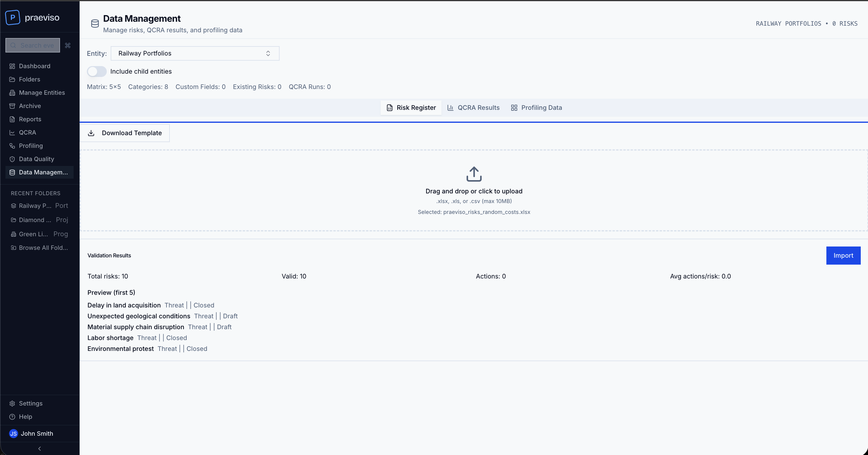Click the Download Template button
868x455 pixels.
pyautogui.click(x=125, y=133)
